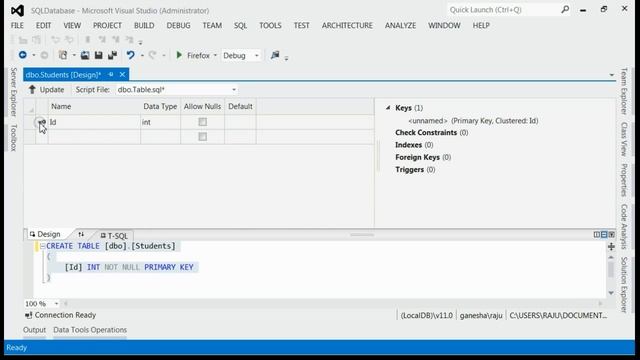Switch to the Design tab

pos(45,234)
